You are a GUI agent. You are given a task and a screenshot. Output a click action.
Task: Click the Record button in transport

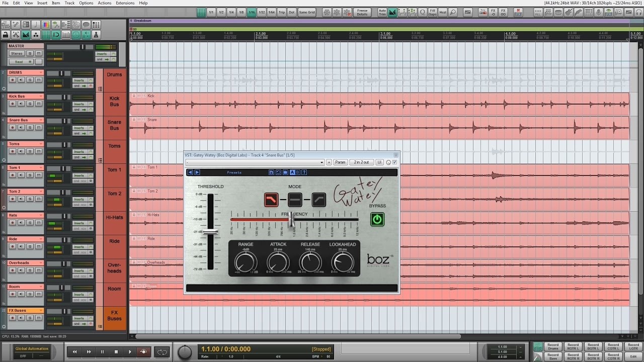click(143, 352)
